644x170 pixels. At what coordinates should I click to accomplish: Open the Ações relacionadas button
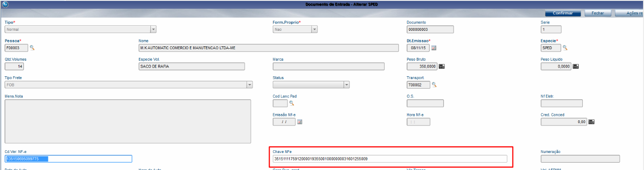coord(629,13)
